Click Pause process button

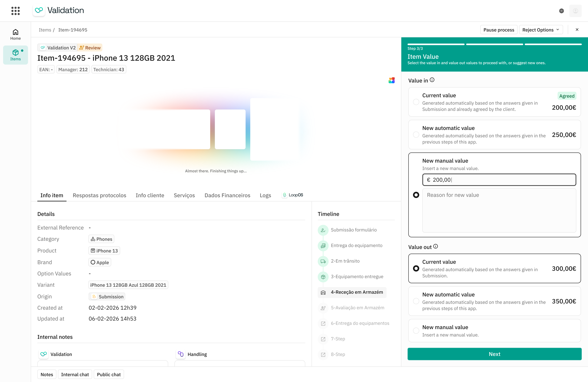pyautogui.click(x=499, y=30)
